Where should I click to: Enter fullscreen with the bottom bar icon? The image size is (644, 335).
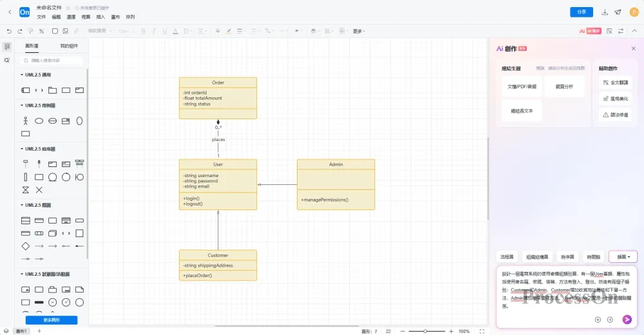coord(482,331)
